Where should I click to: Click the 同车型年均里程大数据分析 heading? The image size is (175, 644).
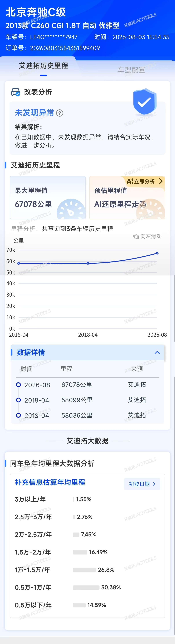pyautogui.click(x=52, y=464)
